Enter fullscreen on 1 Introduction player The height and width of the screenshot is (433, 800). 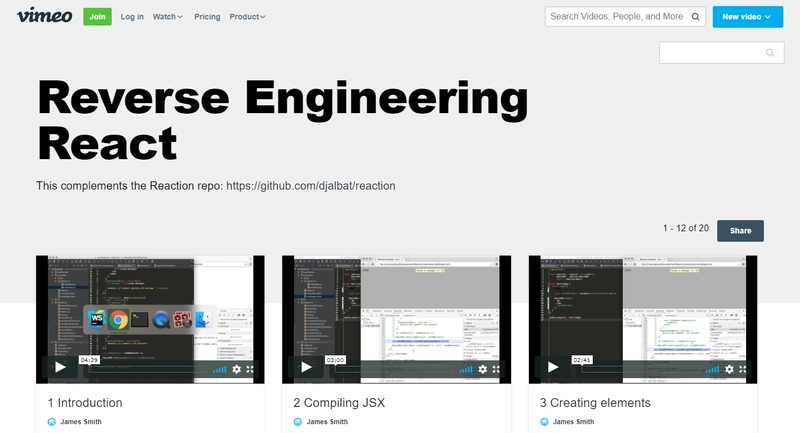pos(250,369)
